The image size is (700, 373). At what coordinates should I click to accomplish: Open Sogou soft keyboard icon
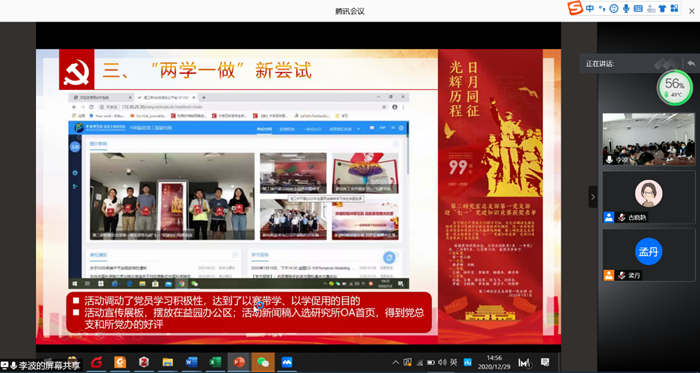point(638,8)
